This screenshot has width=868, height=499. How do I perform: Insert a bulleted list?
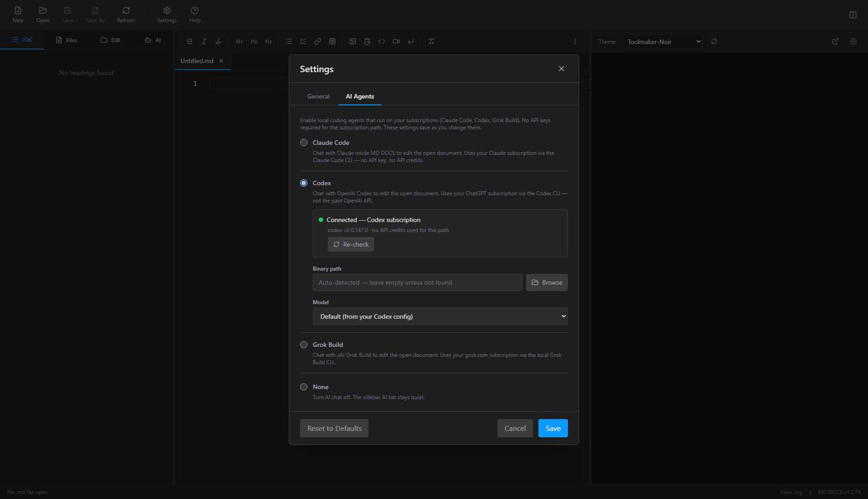(289, 41)
